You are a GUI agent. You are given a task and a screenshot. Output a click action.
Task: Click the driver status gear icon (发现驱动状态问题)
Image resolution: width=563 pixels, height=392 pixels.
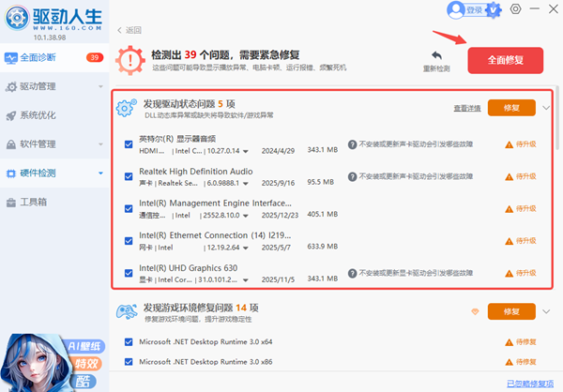[x=127, y=108]
